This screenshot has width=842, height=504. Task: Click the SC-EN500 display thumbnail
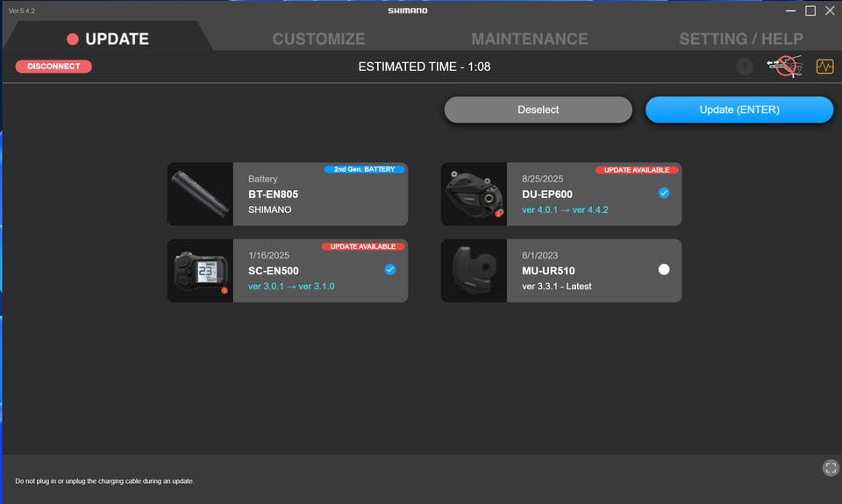tap(200, 271)
